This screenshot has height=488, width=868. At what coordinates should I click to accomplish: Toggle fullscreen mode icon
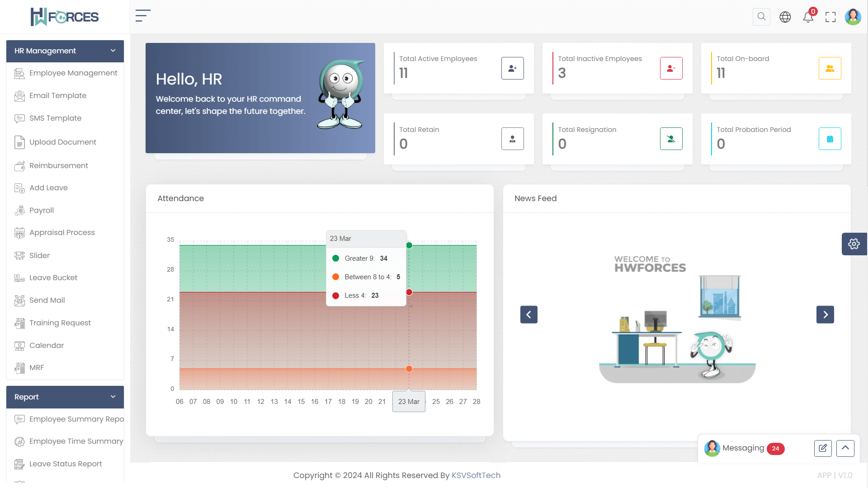(x=830, y=17)
